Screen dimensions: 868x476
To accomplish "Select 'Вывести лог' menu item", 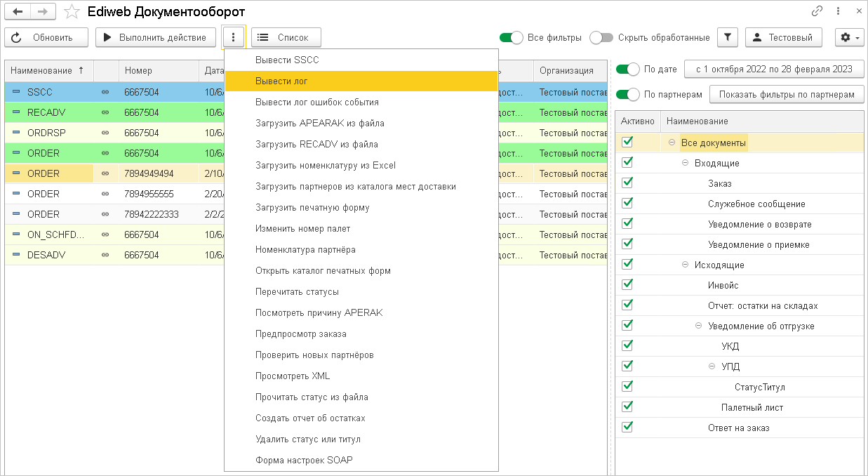I will click(x=361, y=81).
